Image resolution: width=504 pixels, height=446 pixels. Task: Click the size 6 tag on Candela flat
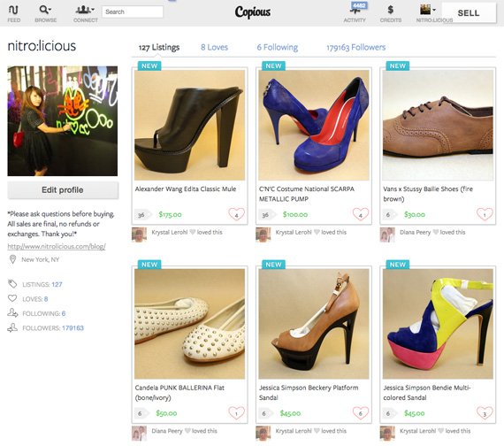(141, 413)
